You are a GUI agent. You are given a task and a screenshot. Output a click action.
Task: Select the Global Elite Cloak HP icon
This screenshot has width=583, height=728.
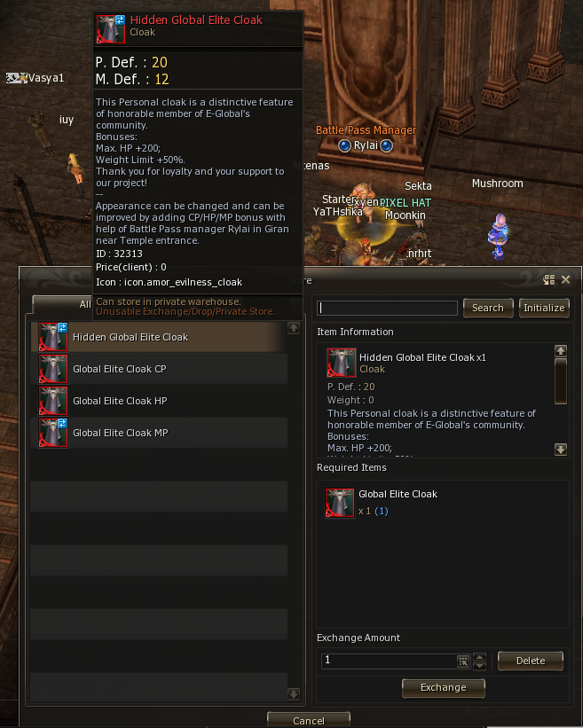(x=53, y=401)
